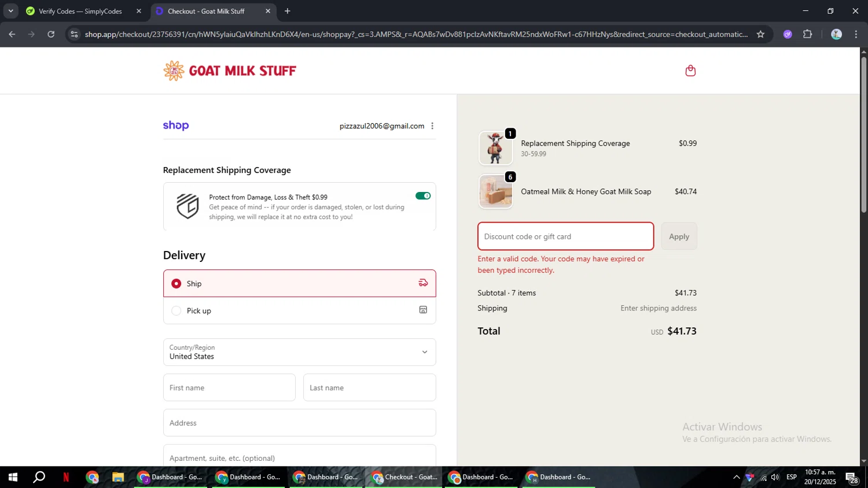Open the Checkout - Goat taskbar window
The height and width of the screenshot is (488, 868).
404,477
